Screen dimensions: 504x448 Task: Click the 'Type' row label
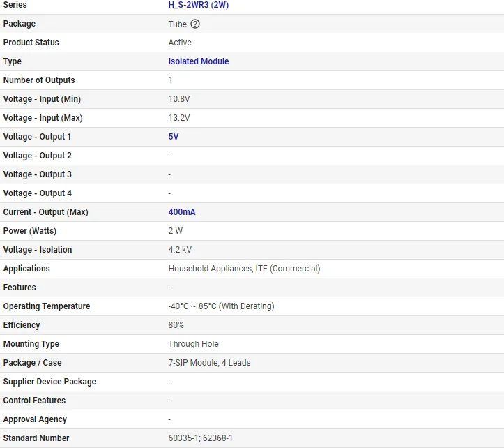(13, 61)
